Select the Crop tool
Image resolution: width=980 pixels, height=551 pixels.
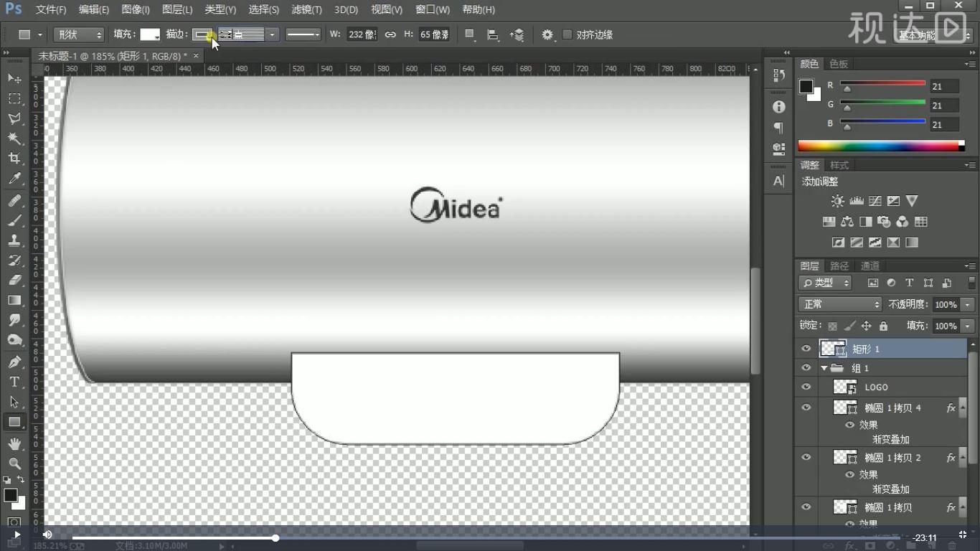(x=14, y=159)
